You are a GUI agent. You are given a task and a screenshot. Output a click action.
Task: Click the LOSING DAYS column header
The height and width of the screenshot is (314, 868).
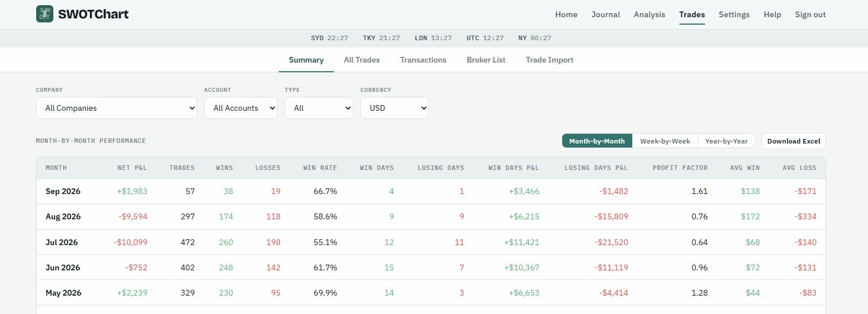click(440, 168)
